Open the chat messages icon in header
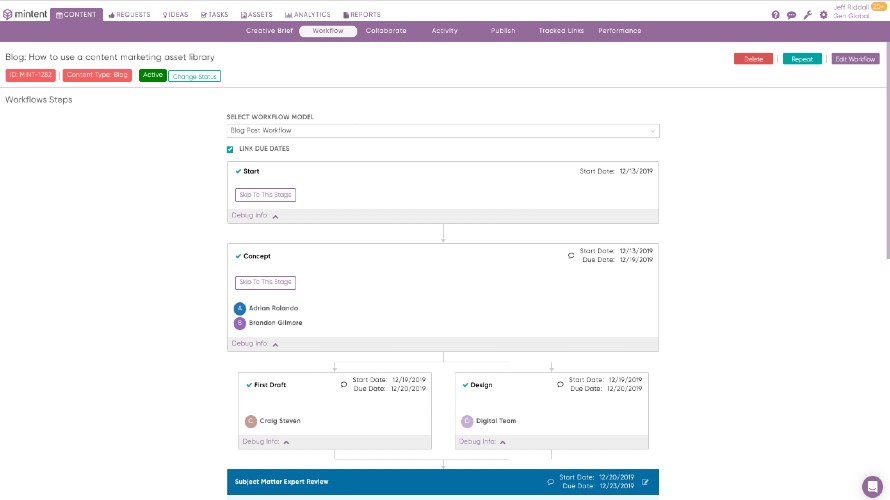890x500 pixels. pyautogui.click(x=791, y=15)
